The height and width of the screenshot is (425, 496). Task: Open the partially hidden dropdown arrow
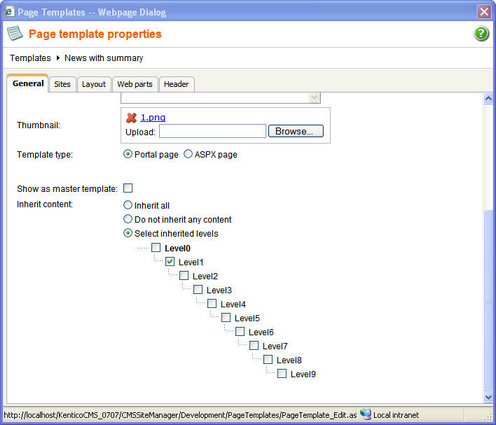(314, 98)
